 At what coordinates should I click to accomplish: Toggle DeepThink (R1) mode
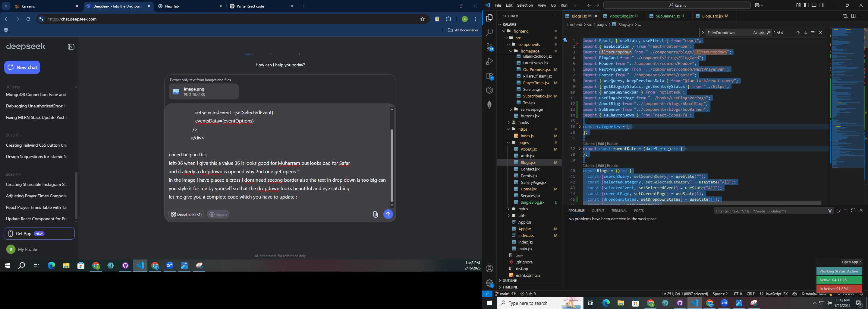click(x=186, y=214)
